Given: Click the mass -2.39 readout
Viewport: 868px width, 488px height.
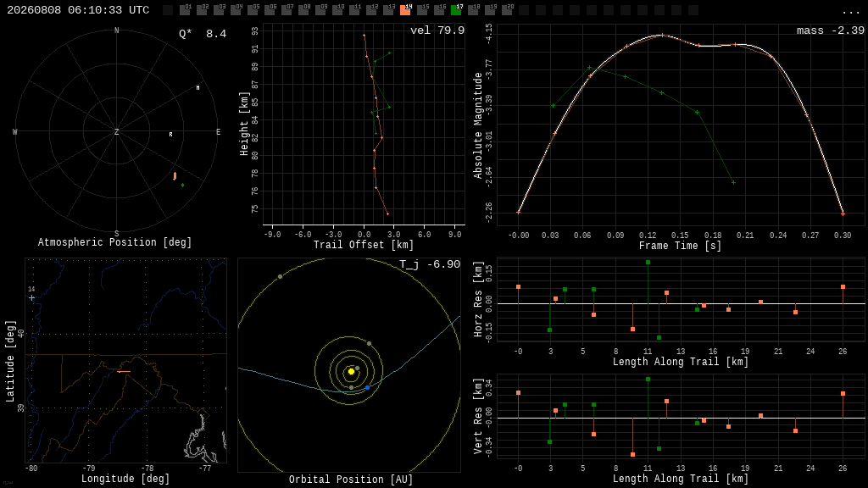Looking at the screenshot, I should point(831,30).
